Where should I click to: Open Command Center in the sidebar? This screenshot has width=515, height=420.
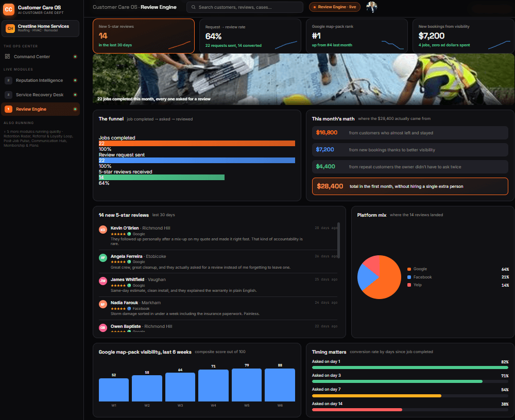pos(40,57)
